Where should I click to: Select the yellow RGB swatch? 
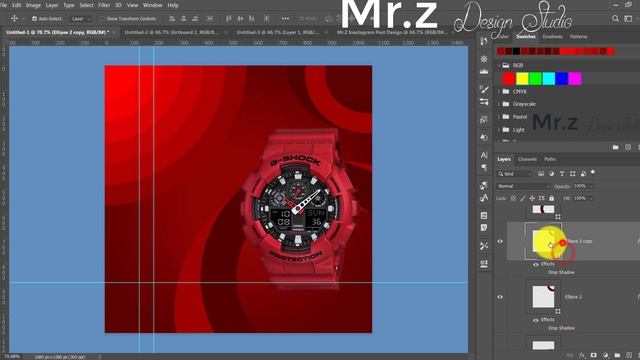click(522, 79)
